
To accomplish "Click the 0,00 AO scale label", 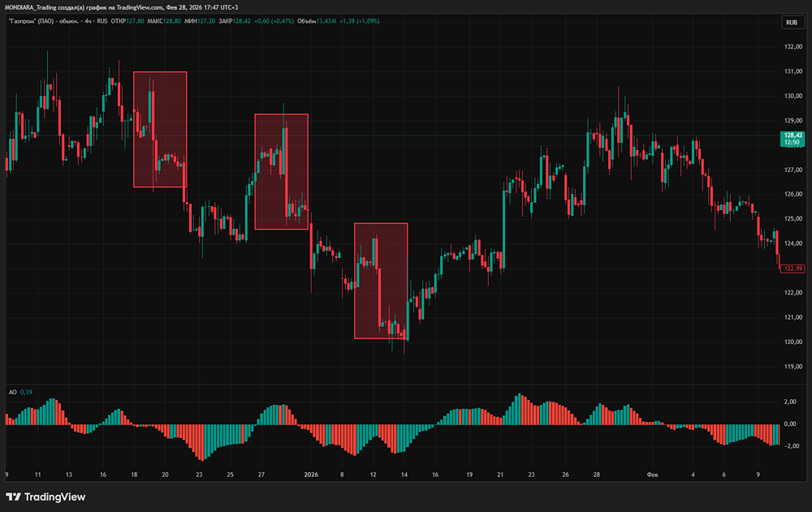I will (790, 424).
